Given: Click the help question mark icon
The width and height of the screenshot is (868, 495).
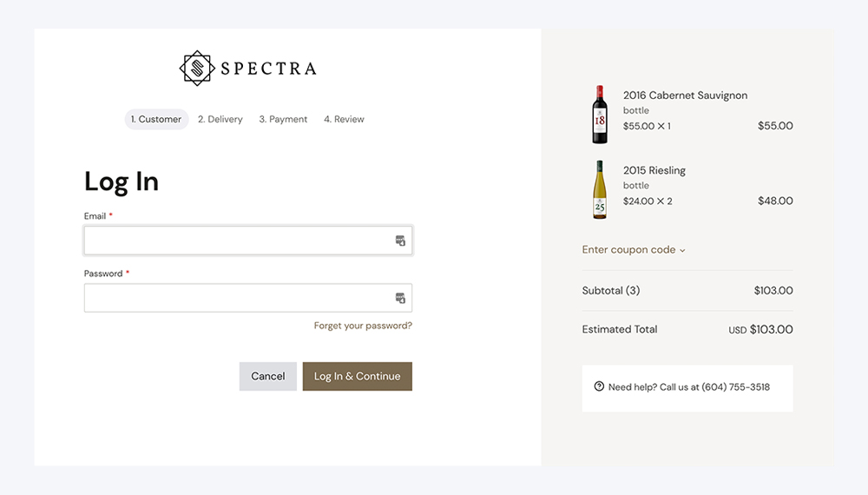Looking at the screenshot, I should [599, 386].
